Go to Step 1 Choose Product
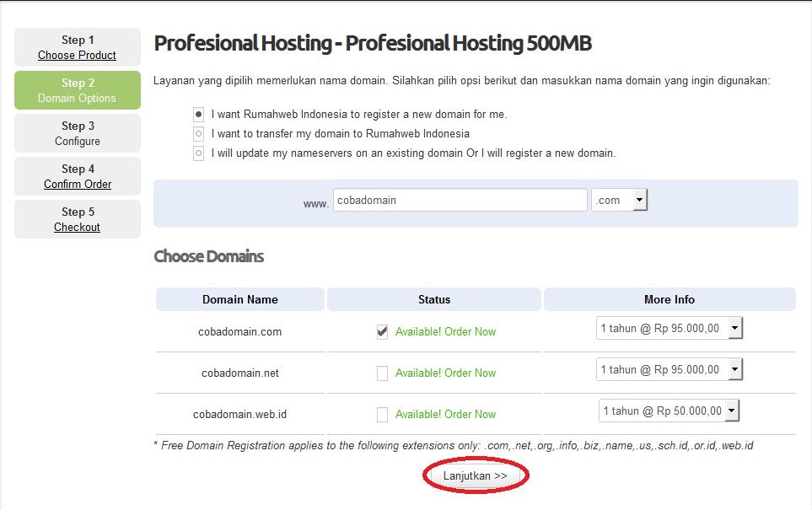The image size is (812, 510). pyautogui.click(x=78, y=47)
